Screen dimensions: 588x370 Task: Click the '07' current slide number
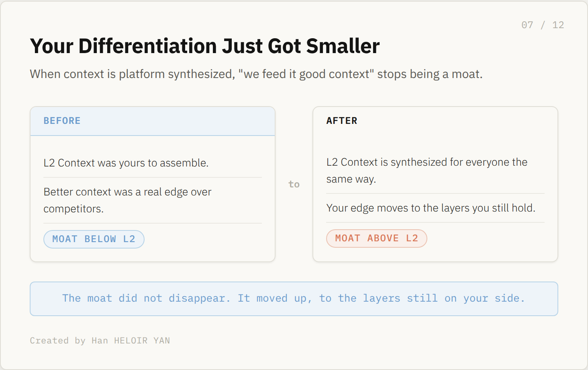pos(527,25)
